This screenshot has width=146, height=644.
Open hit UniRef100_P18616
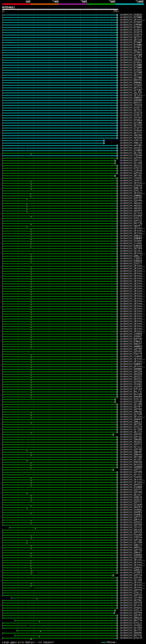[x=131, y=15]
